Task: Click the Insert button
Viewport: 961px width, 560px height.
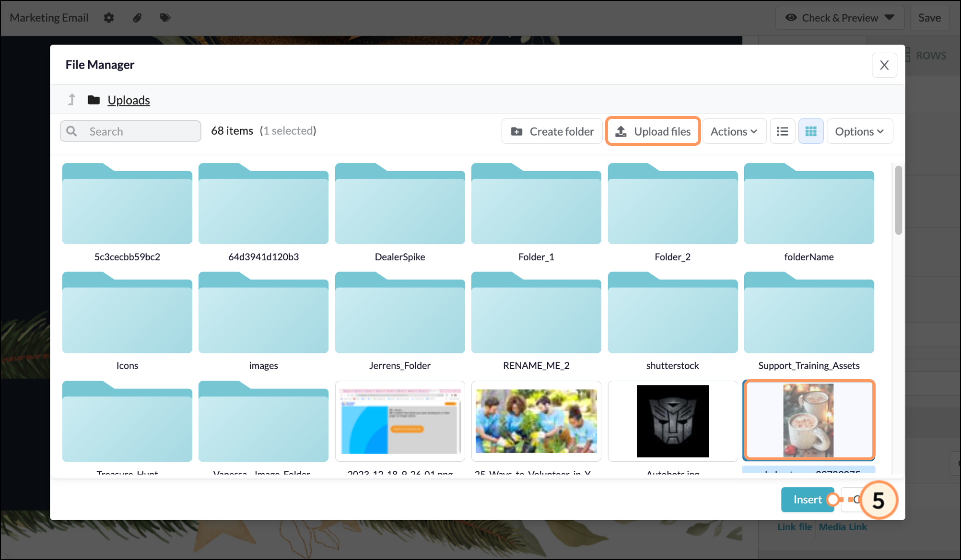Action: pyautogui.click(x=808, y=500)
